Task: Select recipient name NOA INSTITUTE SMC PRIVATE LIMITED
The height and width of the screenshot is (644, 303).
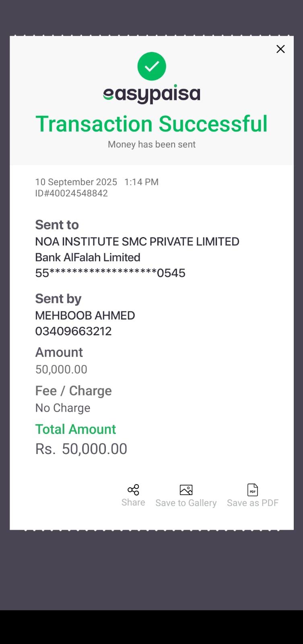Action: (137, 242)
